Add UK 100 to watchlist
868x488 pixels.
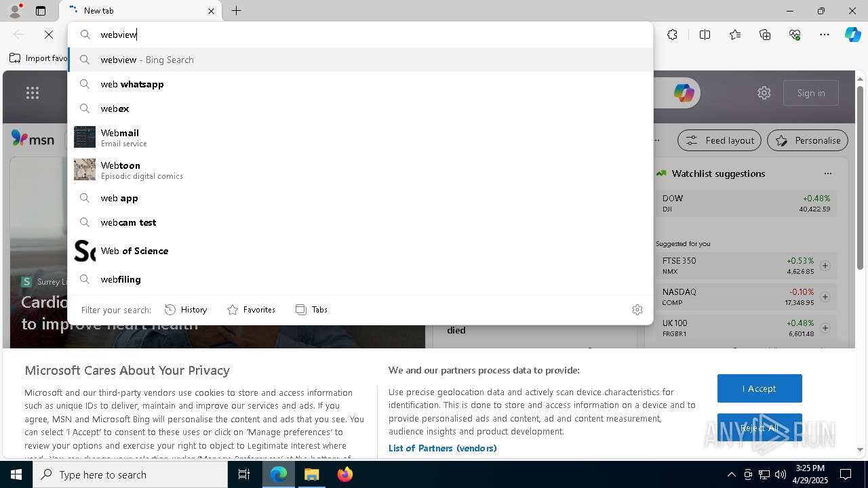tap(825, 328)
